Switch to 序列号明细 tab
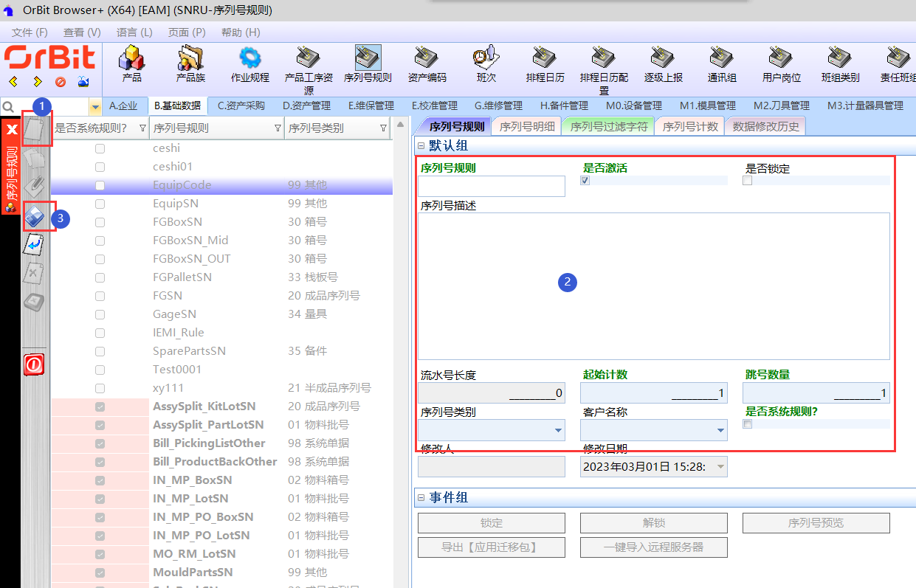Image resolution: width=916 pixels, height=588 pixels. [526, 126]
